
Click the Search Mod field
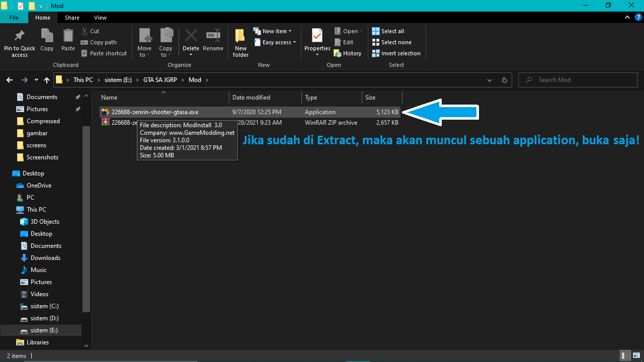(x=578, y=80)
